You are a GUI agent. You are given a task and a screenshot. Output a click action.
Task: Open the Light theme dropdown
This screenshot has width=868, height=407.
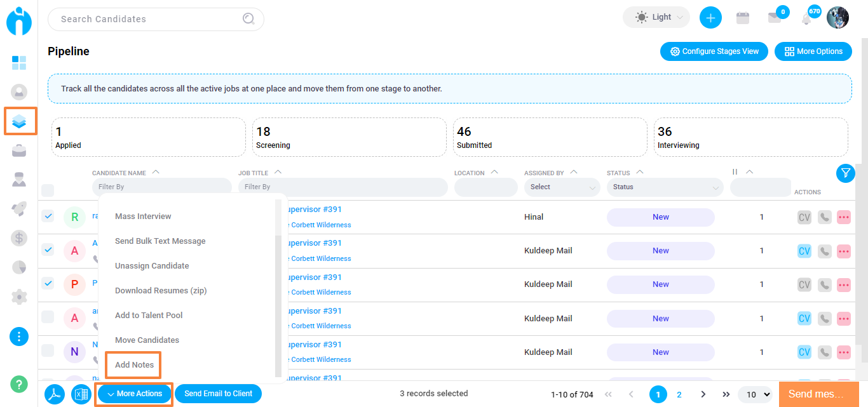click(x=656, y=18)
